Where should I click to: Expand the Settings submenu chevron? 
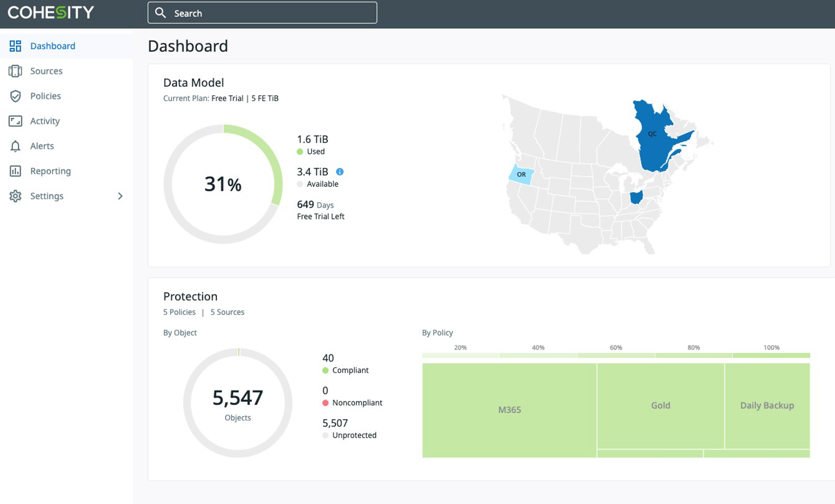pyautogui.click(x=120, y=196)
